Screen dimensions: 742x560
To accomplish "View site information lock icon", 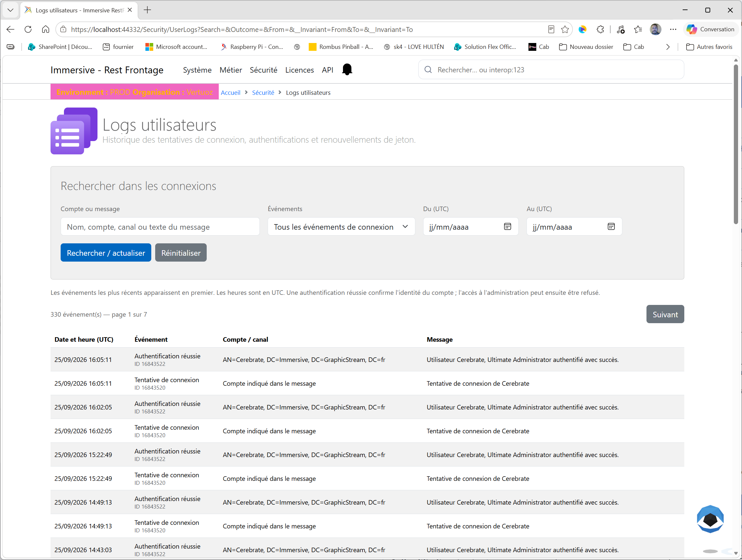I will coord(63,30).
